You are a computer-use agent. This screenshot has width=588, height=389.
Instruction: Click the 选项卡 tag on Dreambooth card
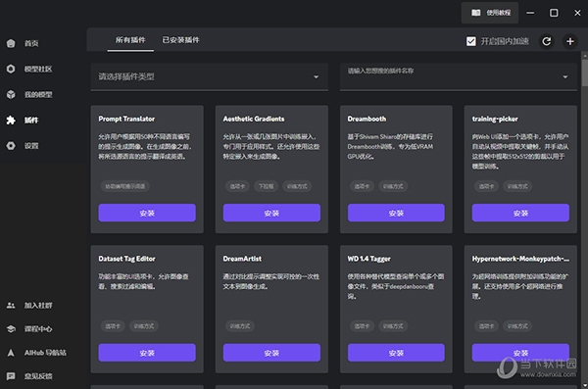tap(362, 186)
